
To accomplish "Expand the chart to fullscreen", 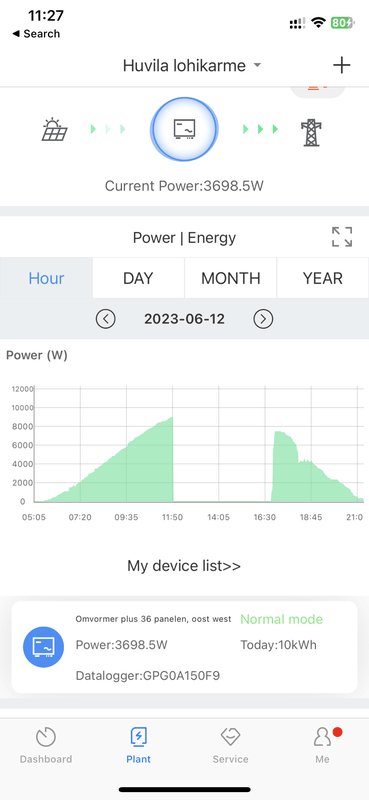I will click(342, 237).
